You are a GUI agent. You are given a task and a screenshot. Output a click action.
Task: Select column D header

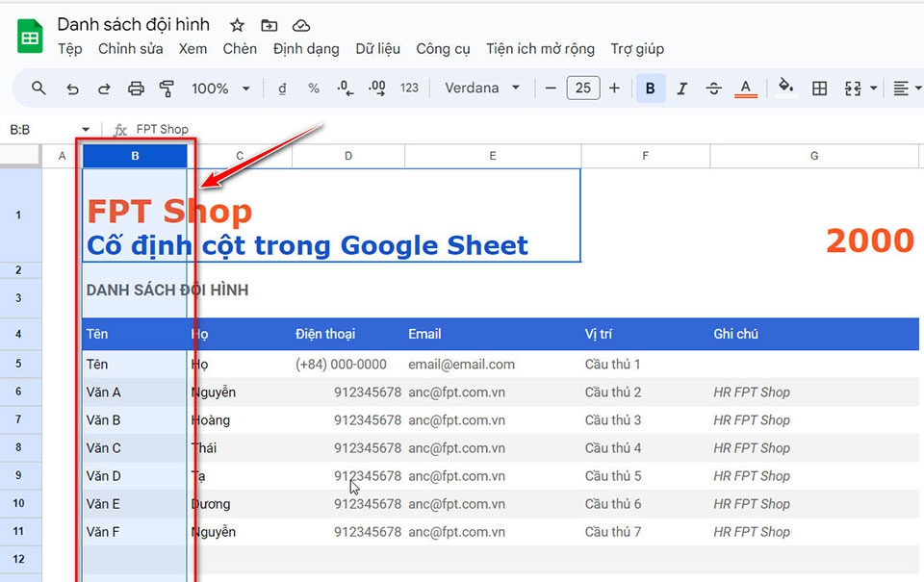coord(348,156)
